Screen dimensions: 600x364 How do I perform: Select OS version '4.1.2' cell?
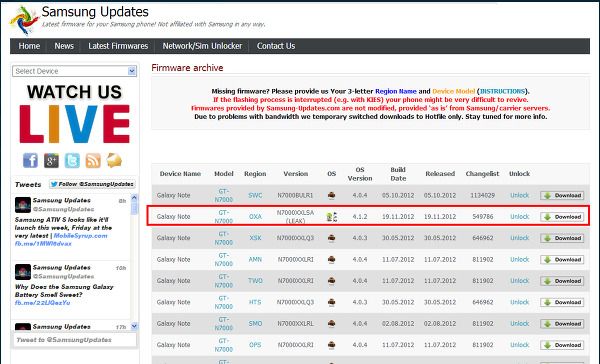(360, 217)
